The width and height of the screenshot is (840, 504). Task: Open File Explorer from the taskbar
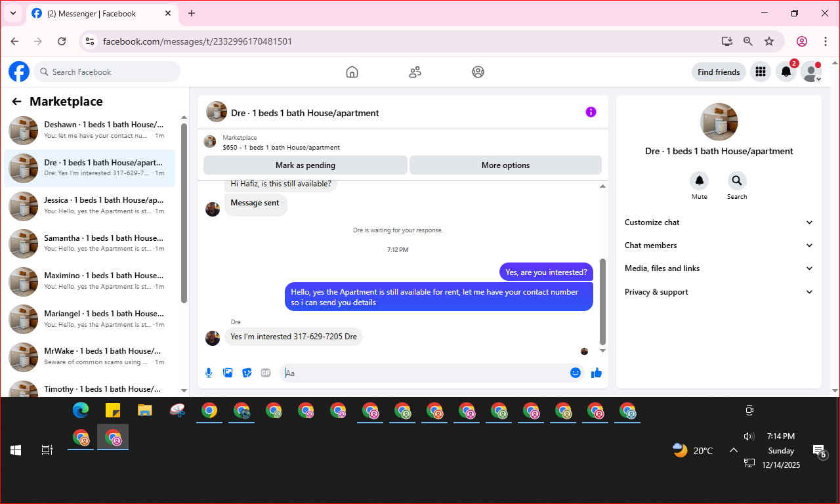[145, 411]
